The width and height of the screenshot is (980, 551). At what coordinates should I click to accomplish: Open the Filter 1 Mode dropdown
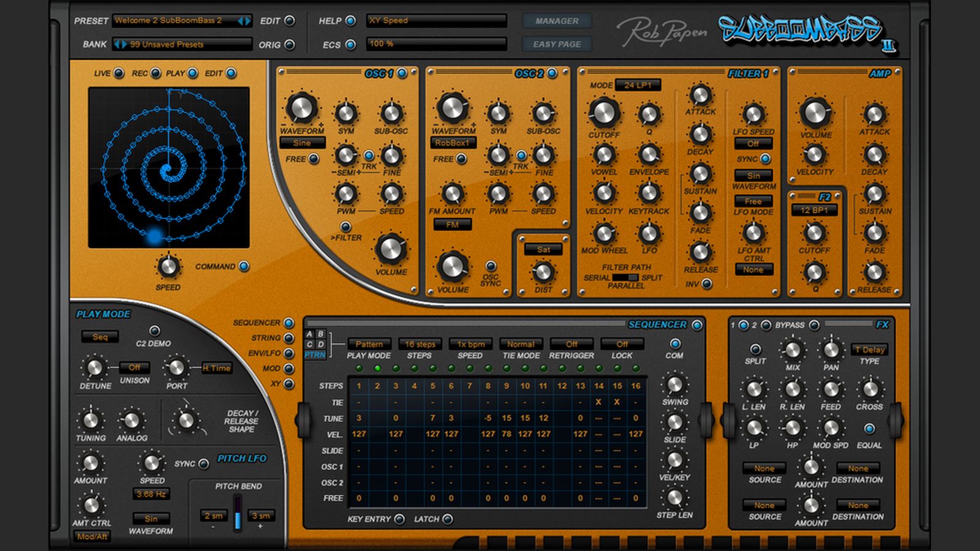coord(638,85)
